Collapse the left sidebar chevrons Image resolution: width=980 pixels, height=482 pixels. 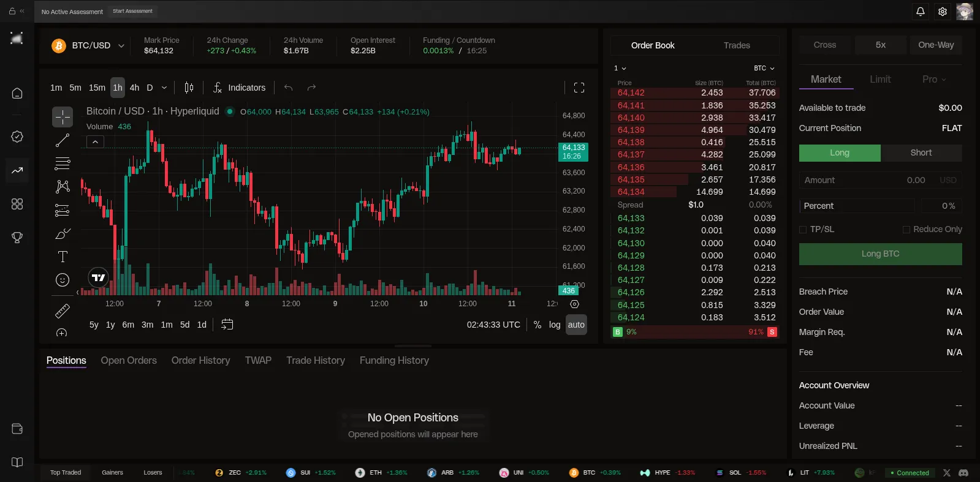click(22, 11)
